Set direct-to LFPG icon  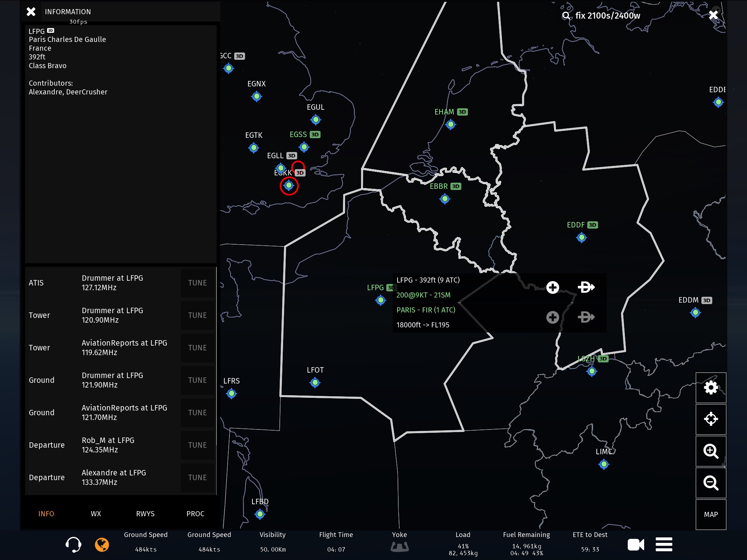[x=586, y=287]
